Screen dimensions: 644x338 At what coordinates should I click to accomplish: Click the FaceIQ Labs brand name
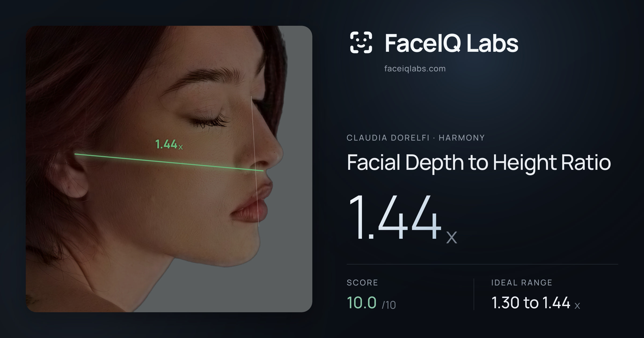pos(451,43)
